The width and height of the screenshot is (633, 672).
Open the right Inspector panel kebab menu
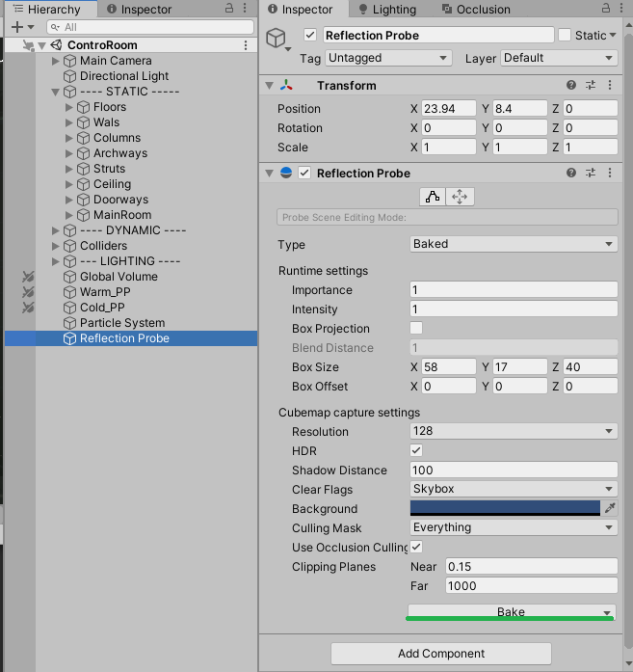(621, 8)
